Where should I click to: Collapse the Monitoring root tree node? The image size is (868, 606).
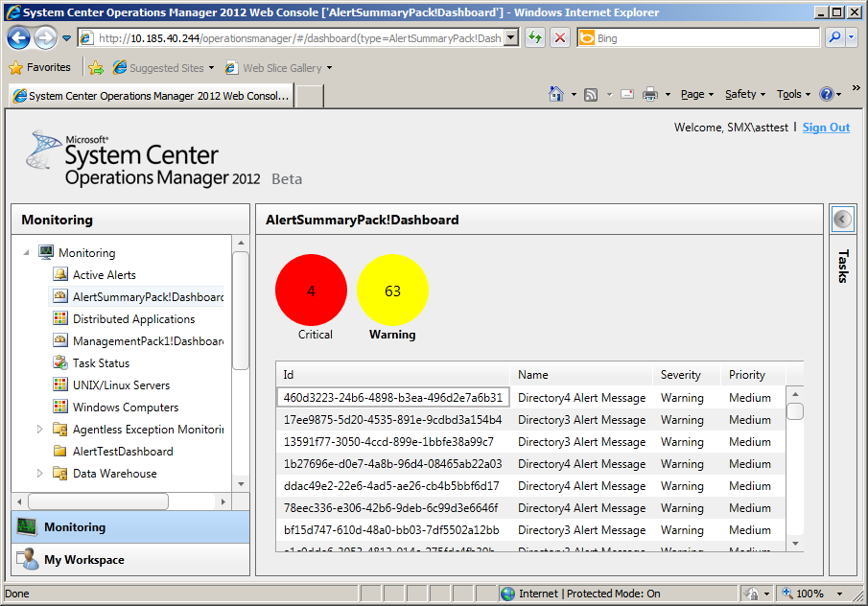(26, 252)
